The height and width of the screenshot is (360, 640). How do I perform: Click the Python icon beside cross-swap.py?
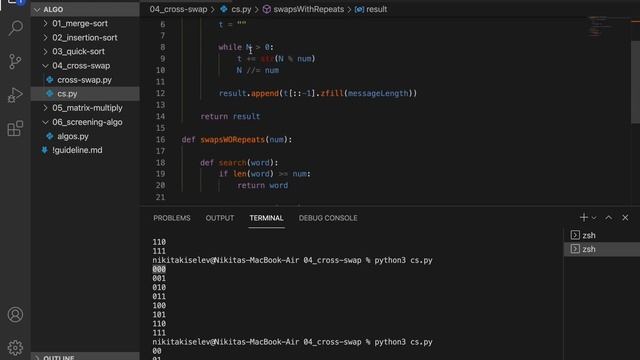coord(50,80)
